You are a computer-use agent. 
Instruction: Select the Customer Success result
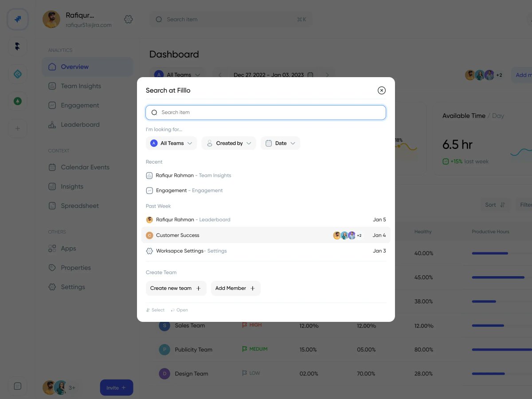pos(266,235)
